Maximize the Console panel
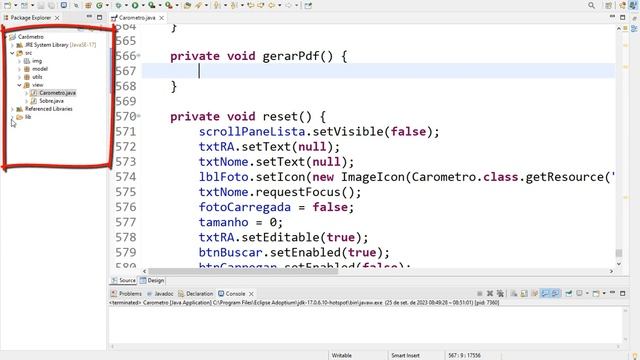The width and height of the screenshot is (640, 360). click(x=622, y=293)
